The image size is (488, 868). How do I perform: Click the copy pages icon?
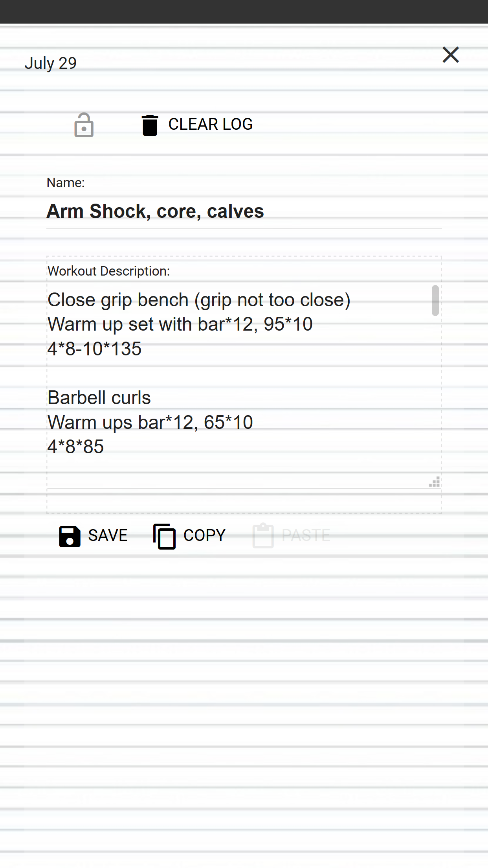coord(164,536)
